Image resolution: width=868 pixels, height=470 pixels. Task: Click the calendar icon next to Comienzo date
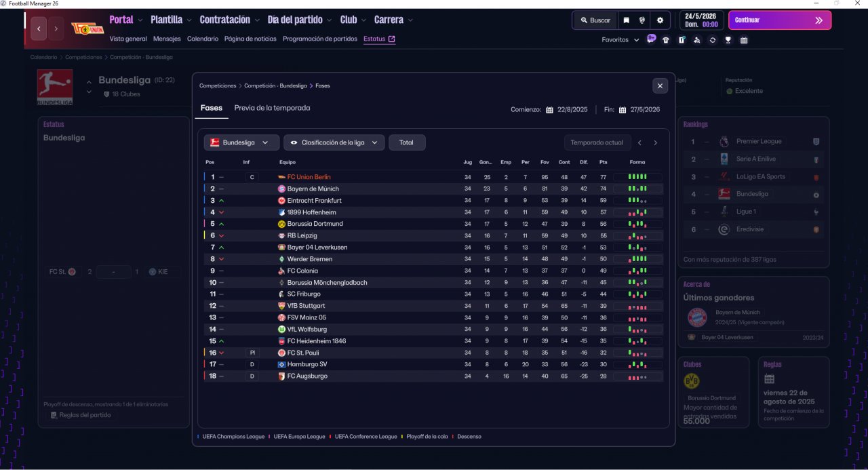(x=550, y=110)
